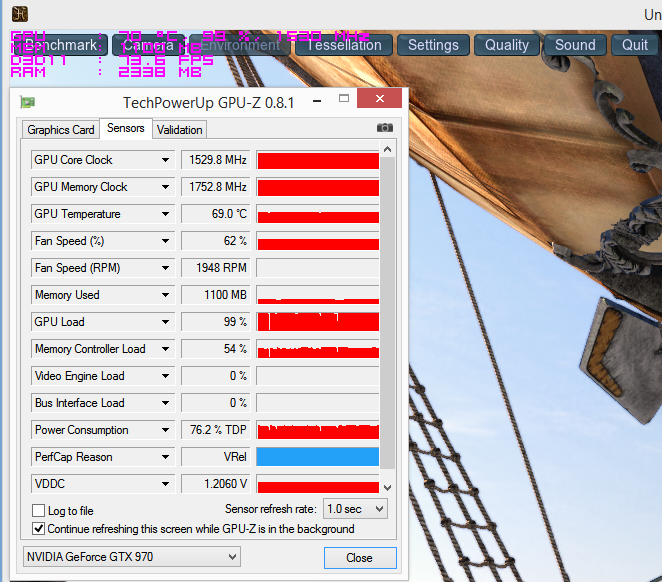
Task: Click Quit in the Heaven benchmark
Action: coord(635,45)
